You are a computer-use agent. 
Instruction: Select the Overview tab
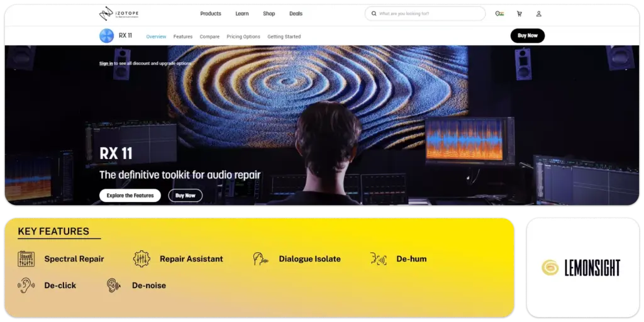pyautogui.click(x=156, y=36)
